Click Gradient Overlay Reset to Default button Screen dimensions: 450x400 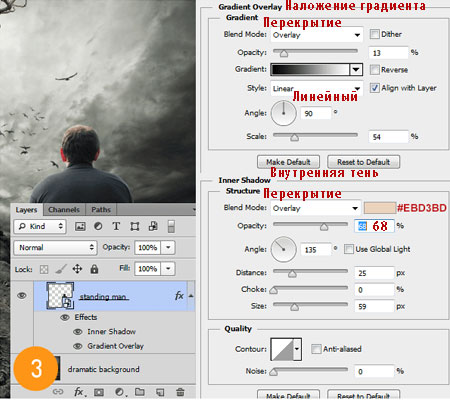(x=363, y=162)
